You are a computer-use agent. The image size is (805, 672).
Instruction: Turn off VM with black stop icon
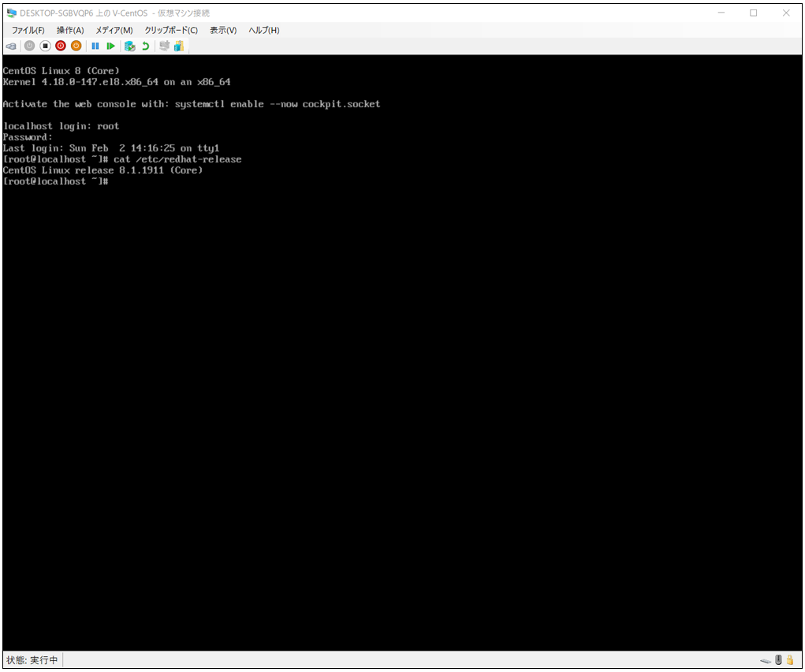(x=45, y=47)
